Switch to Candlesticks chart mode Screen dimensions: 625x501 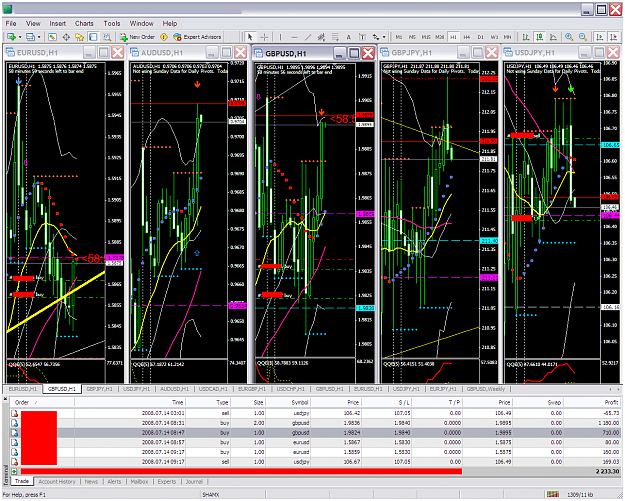point(540,37)
